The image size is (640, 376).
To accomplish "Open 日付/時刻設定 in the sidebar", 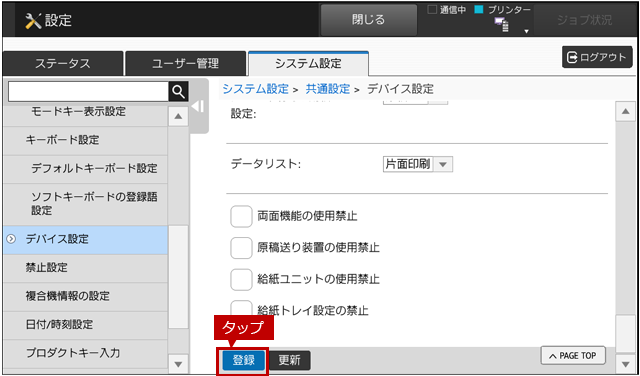I will [x=85, y=325].
